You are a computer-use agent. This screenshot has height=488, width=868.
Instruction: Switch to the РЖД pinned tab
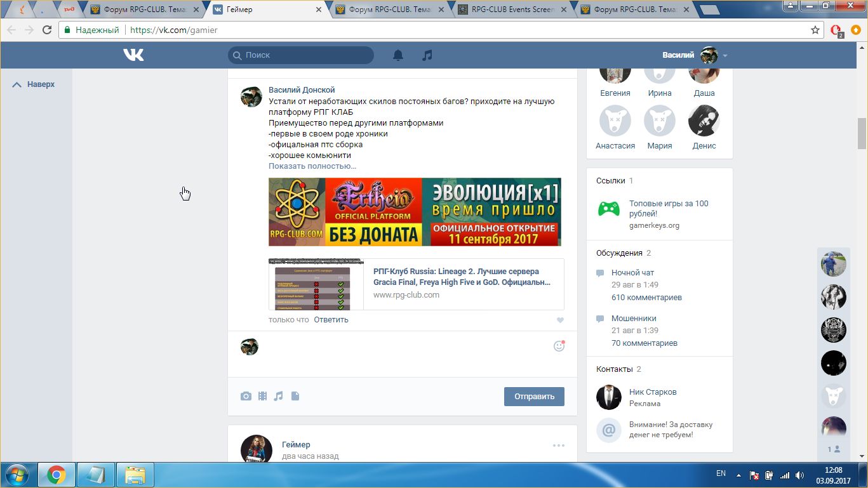pos(68,10)
